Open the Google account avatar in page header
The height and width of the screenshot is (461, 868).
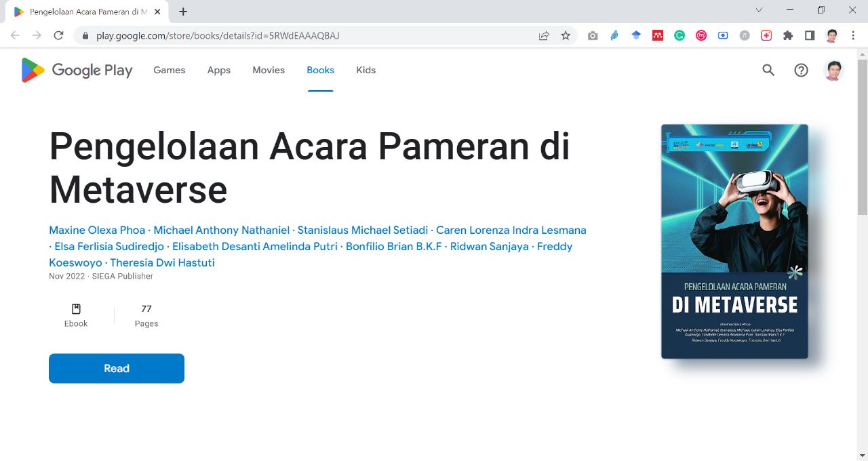833,70
